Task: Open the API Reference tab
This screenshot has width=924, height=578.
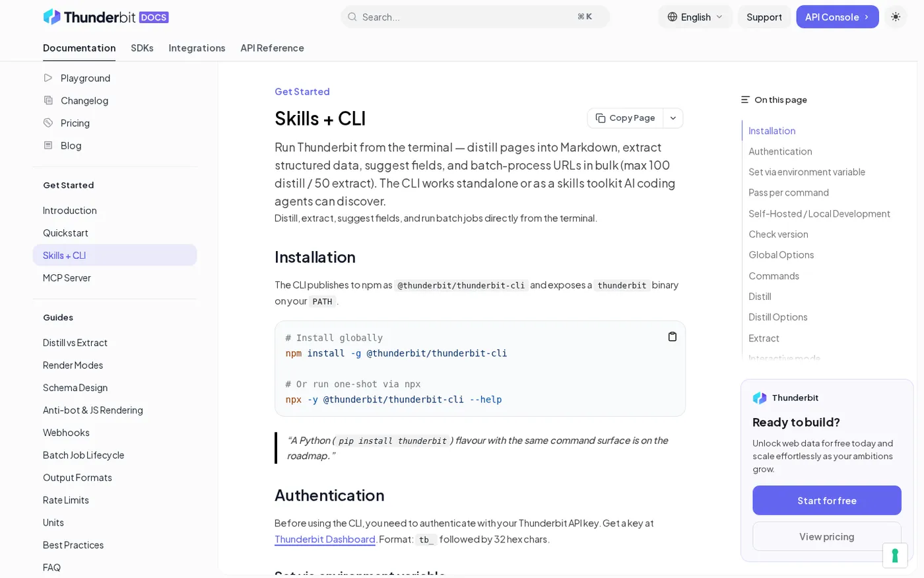Action: [272, 48]
